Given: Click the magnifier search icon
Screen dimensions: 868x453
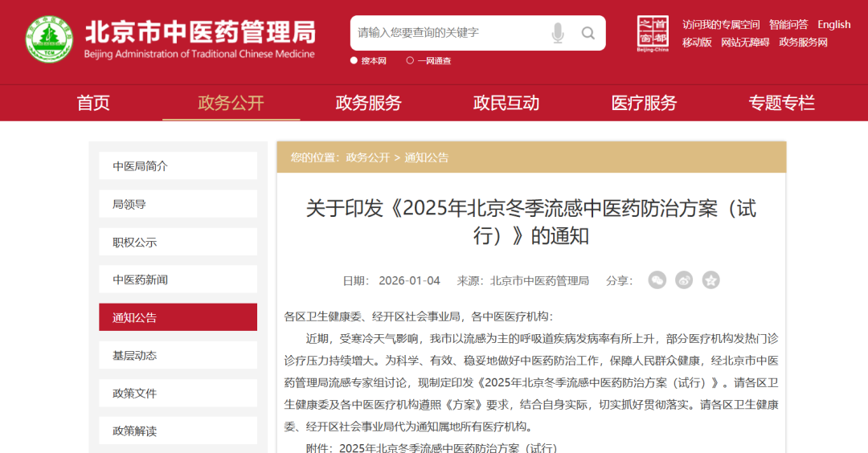Looking at the screenshot, I should coord(588,33).
